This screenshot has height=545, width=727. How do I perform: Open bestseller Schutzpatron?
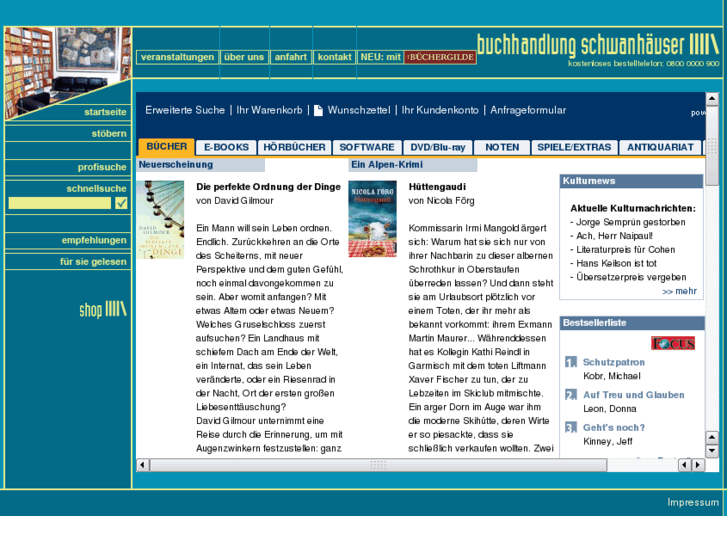(x=613, y=362)
